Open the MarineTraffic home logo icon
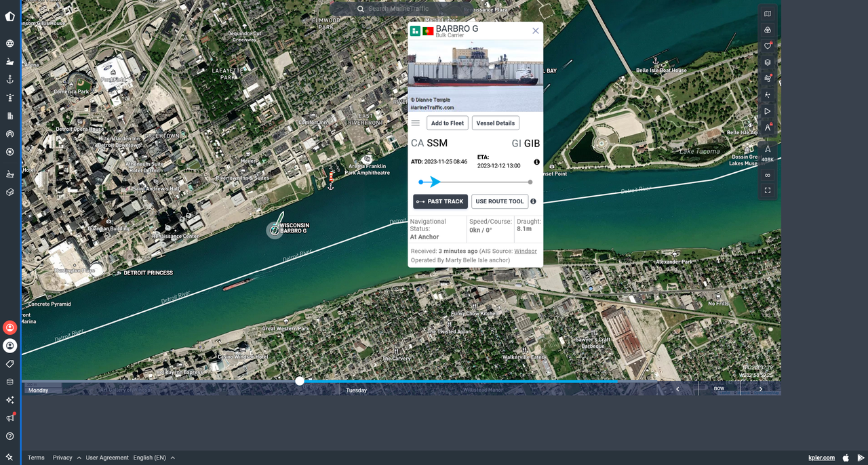Viewport: 868px width, 465px height. point(10,16)
